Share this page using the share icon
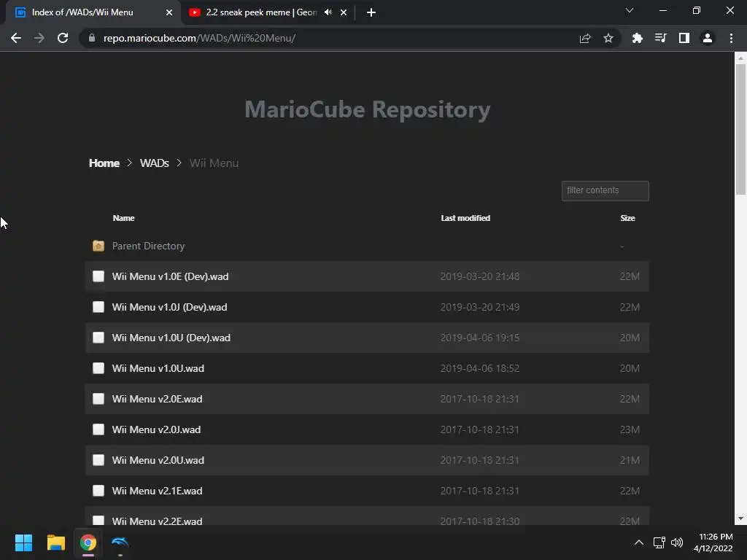 (x=585, y=38)
